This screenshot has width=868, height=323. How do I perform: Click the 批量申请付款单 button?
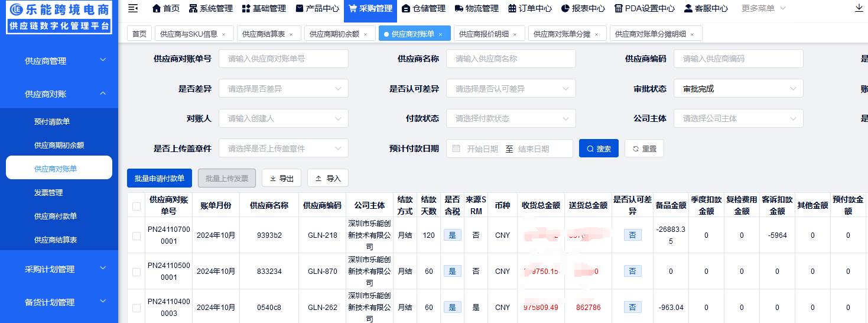pos(160,178)
